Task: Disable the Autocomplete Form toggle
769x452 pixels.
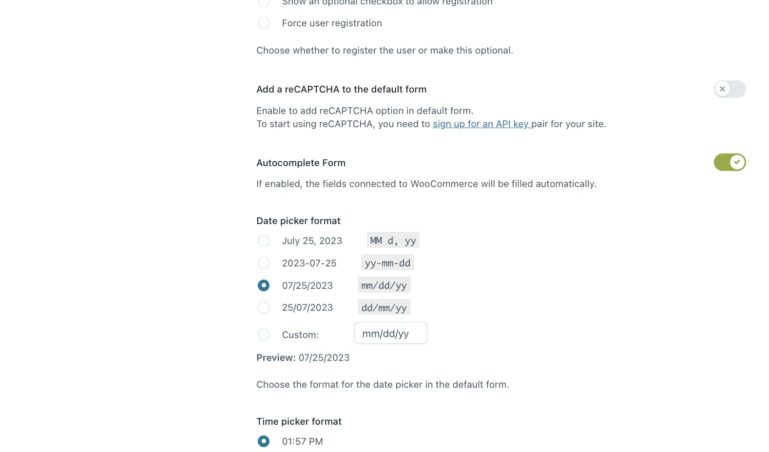Action: pyautogui.click(x=729, y=162)
